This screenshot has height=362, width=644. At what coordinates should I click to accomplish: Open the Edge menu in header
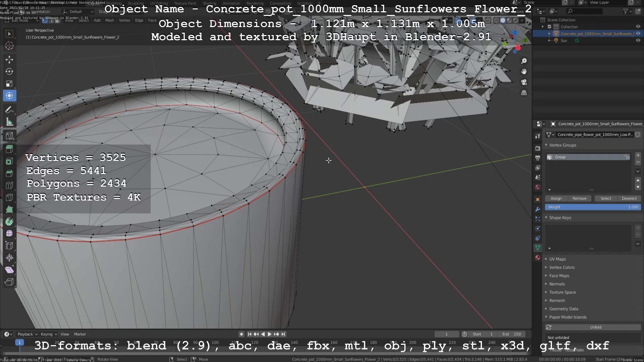[x=139, y=20]
